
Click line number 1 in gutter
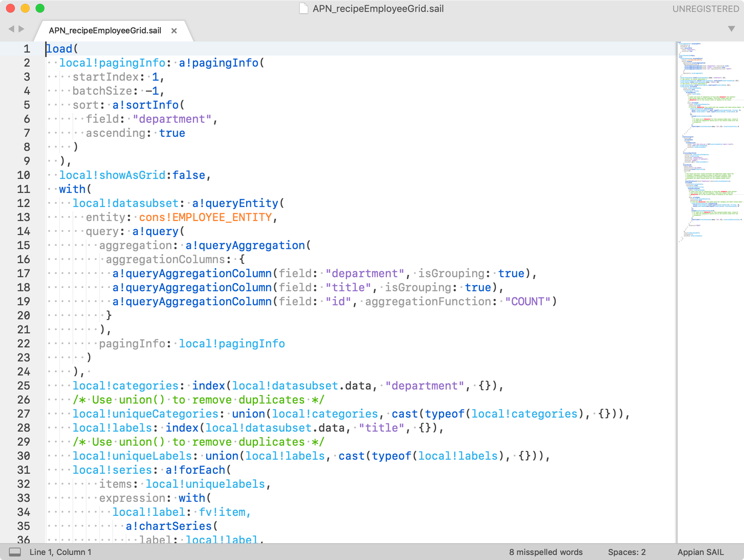click(x=27, y=49)
